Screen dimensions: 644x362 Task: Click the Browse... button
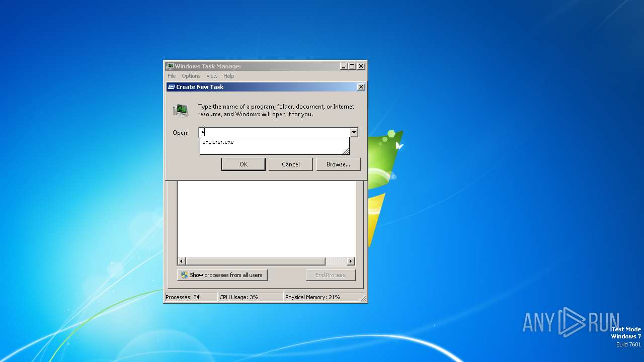click(338, 164)
